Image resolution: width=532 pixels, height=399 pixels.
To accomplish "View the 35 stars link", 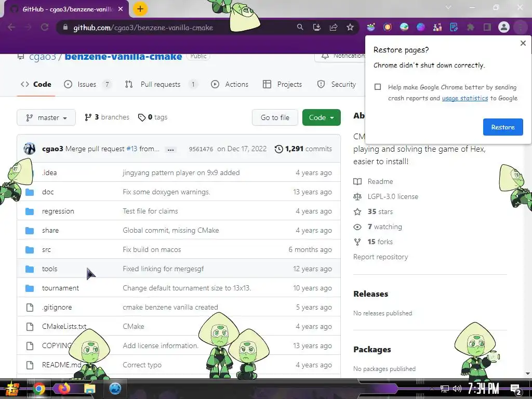I will pyautogui.click(x=373, y=212).
